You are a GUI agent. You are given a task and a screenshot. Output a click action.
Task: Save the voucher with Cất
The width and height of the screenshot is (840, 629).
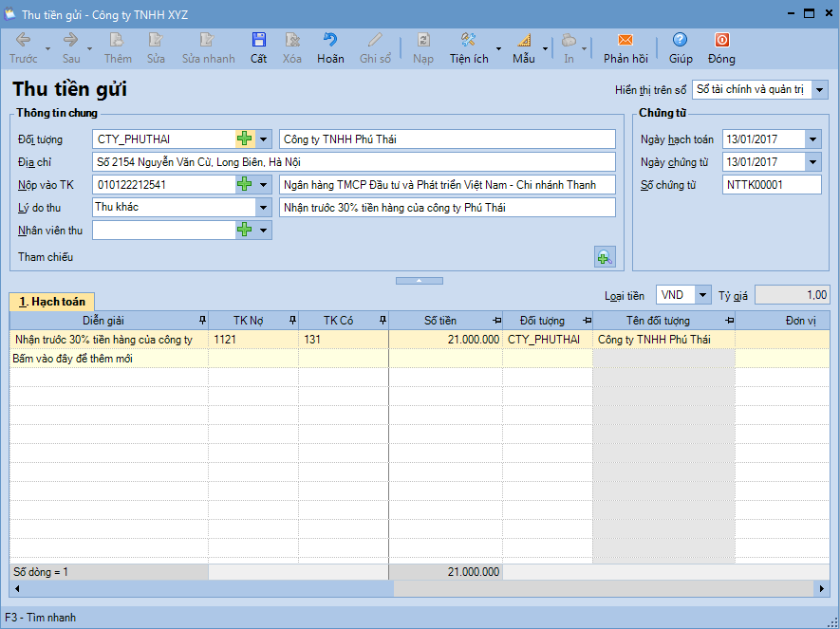pos(259,48)
